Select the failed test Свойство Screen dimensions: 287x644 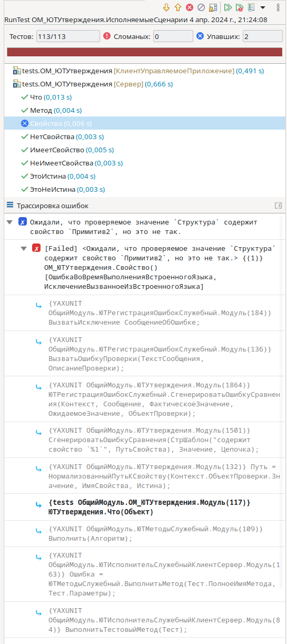143,123
